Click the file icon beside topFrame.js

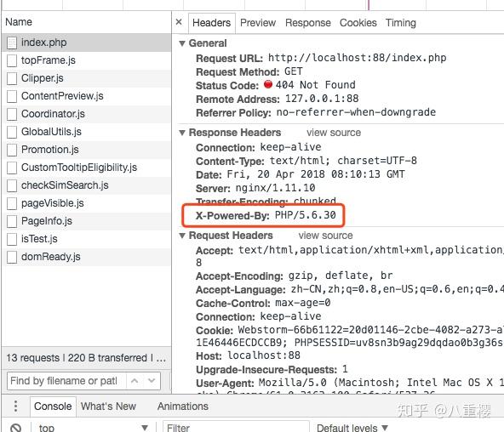[x=12, y=60]
